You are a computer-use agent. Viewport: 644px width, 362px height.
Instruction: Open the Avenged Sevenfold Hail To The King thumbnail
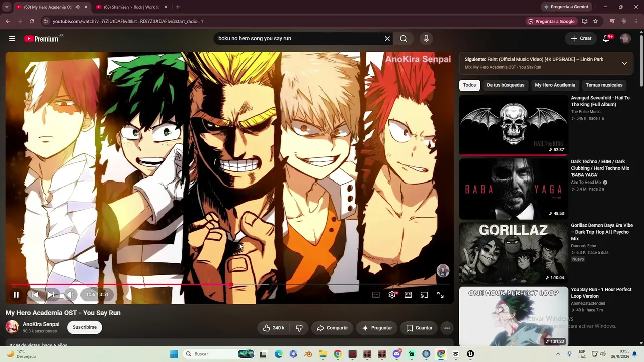(x=513, y=125)
